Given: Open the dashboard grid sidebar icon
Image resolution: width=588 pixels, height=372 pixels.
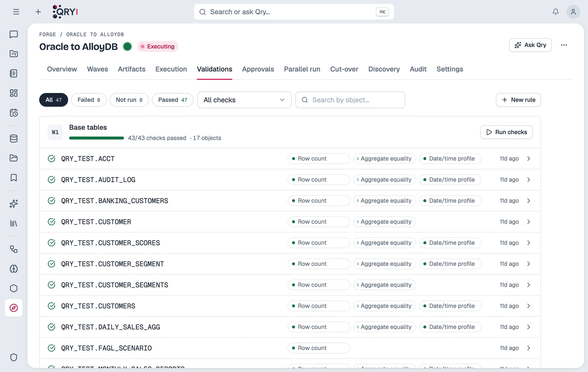Looking at the screenshot, I should click(14, 93).
